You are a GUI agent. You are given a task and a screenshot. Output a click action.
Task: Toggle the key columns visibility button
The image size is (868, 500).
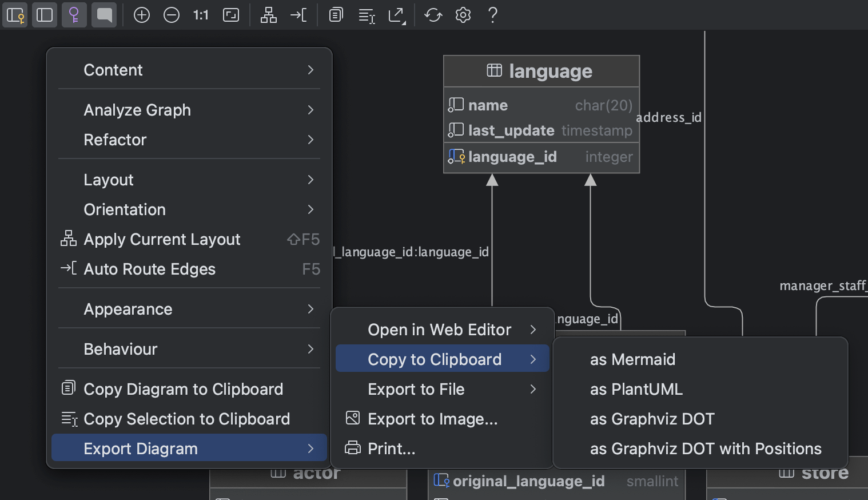15,15
